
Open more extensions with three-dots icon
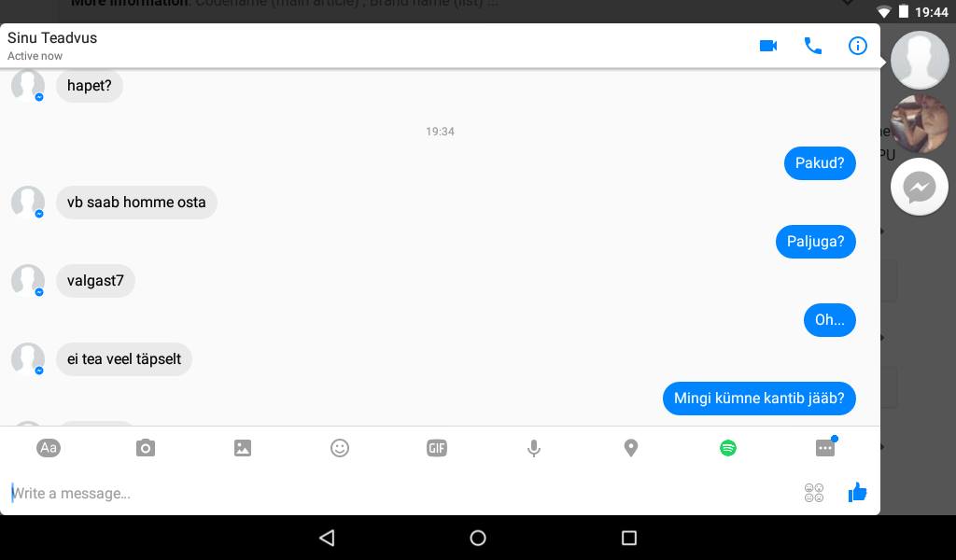pyautogui.click(x=825, y=447)
